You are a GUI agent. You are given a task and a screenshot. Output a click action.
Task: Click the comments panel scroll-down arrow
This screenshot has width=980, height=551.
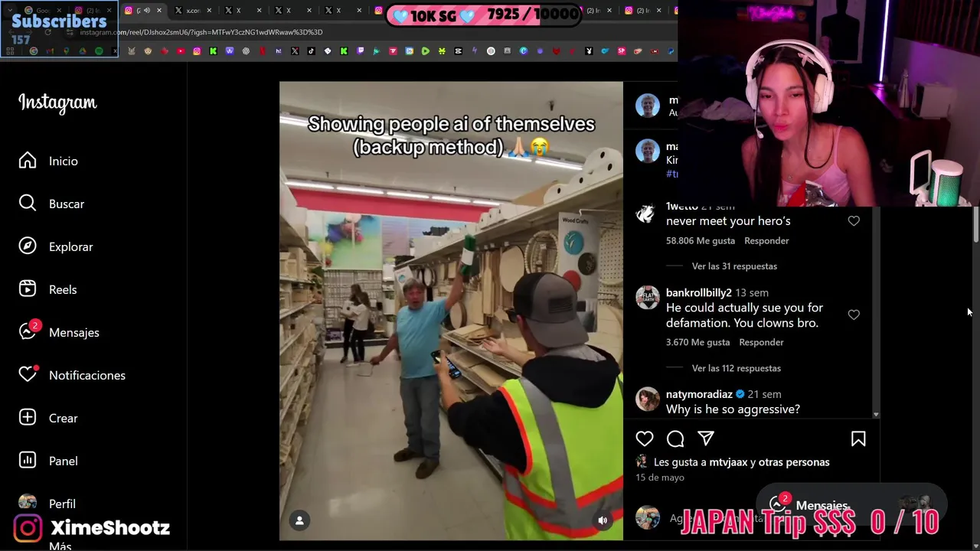click(876, 415)
